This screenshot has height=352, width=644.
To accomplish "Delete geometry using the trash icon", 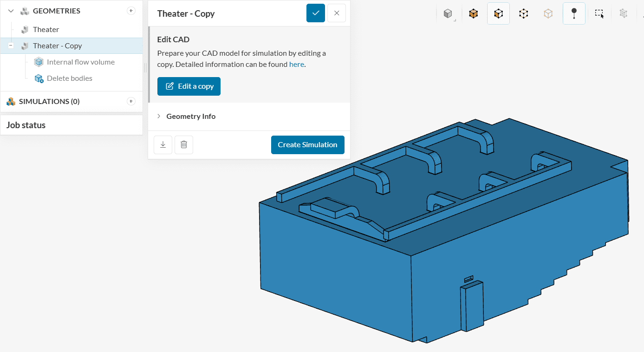I will click(184, 145).
